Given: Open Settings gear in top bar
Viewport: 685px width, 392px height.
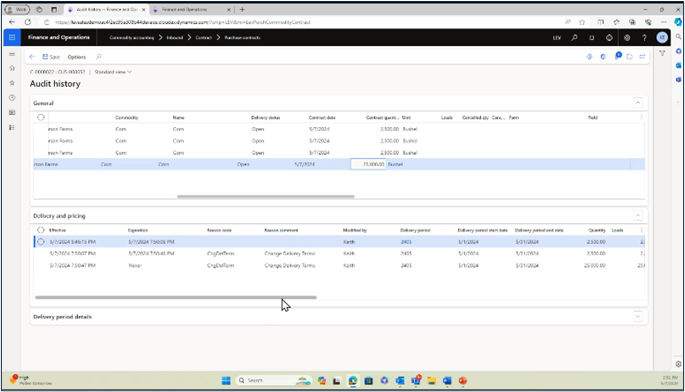Looking at the screenshot, I should pos(627,38).
